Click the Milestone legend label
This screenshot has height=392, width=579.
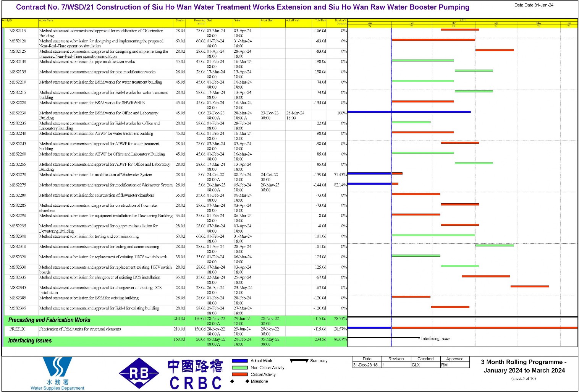coord(259,381)
